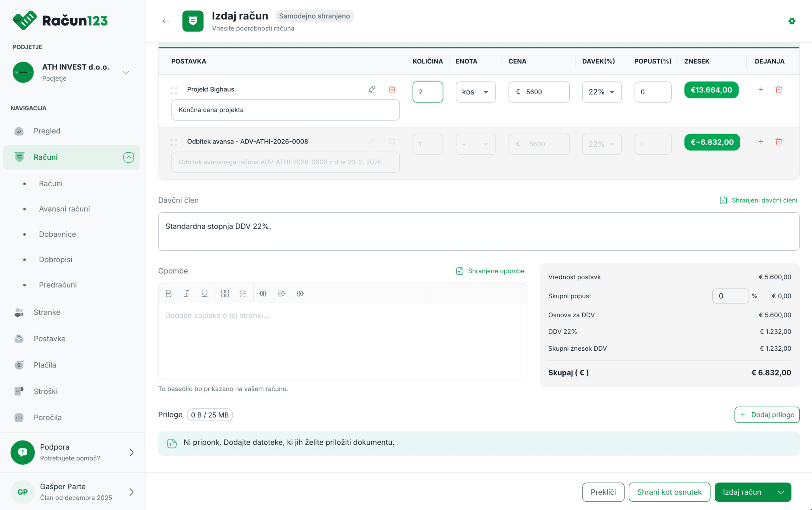Click the Skupni popust percentage field
812x510 pixels.
(730, 296)
